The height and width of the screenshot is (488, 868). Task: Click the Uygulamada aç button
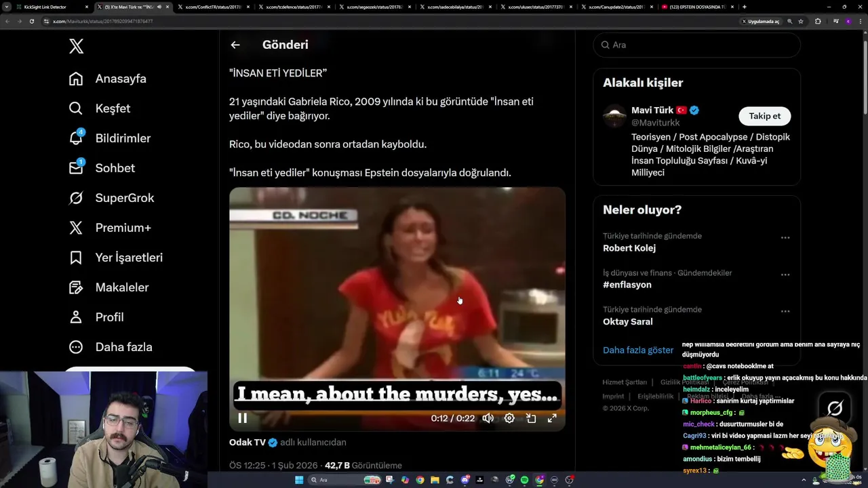pos(761,21)
